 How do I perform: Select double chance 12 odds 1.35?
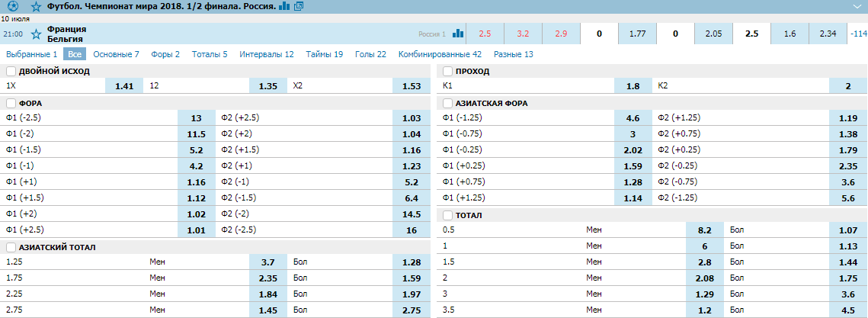coord(268,86)
